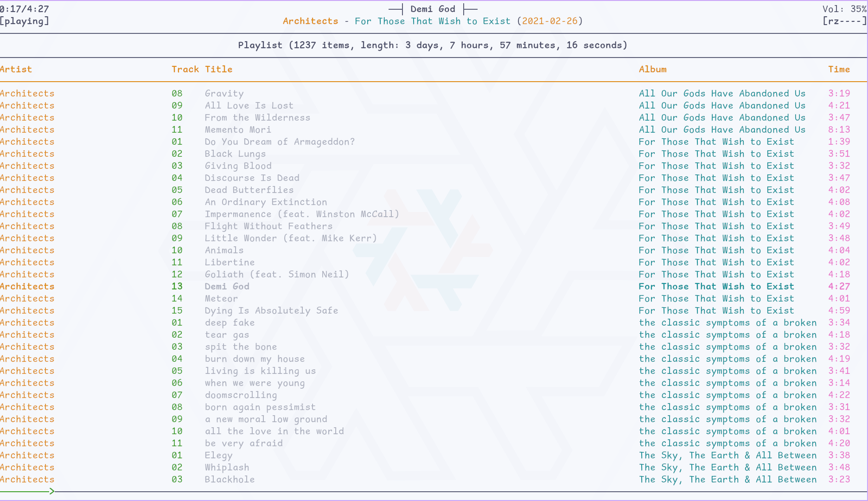This screenshot has width=868, height=501.
Task: Select Goliath (feat. Simon Neil)
Action: pyautogui.click(x=277, y=274)
